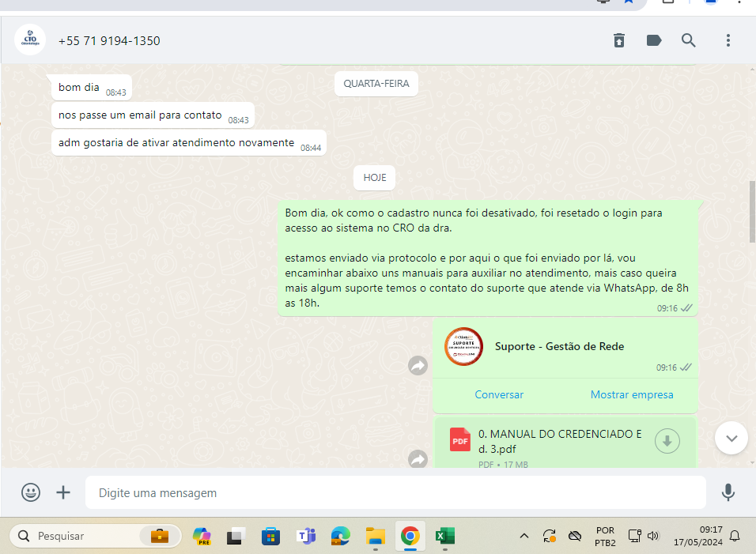The height and width of the screenshot is (554, 756).
Task: Forward the Suporte contact card
Action: [x=418, y=366]
